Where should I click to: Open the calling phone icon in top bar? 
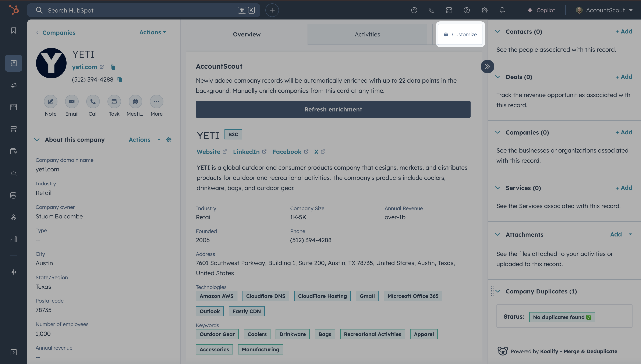[x=431, y=10]
